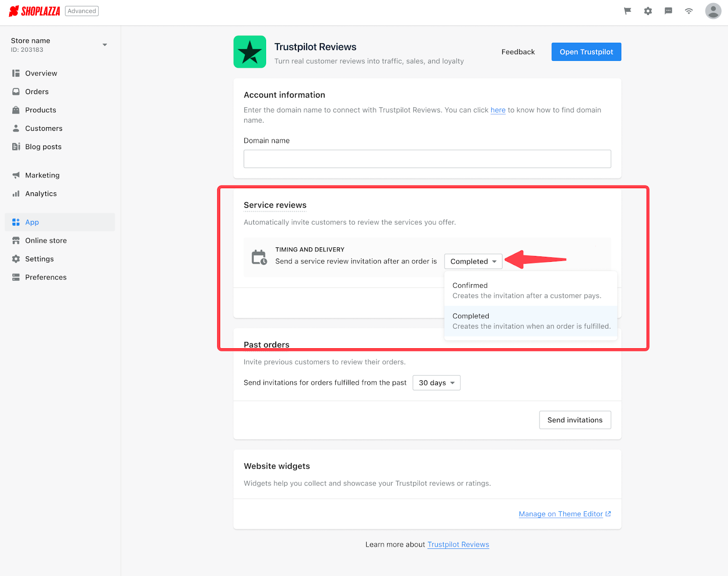The width and height of the screenshot is (728, 576).
Task: Select the Confirmed option
Action: (x=531, y=291)
